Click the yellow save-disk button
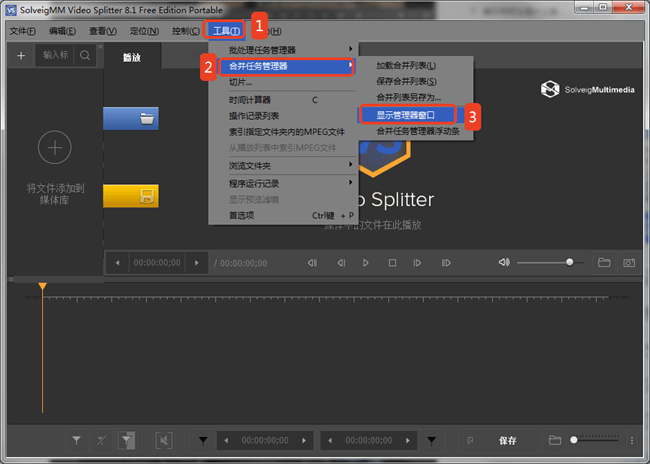650x464 pixels. 131,196
